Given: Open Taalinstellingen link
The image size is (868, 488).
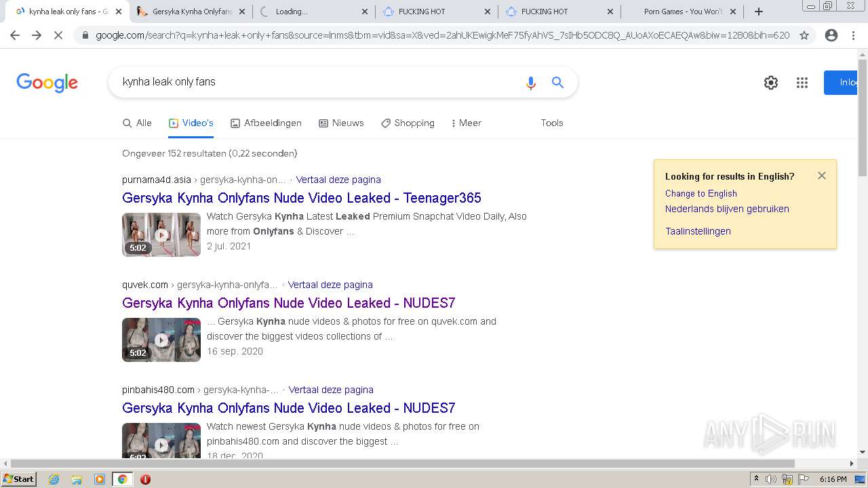Looking at the screenshot, I should pos(698,231).
